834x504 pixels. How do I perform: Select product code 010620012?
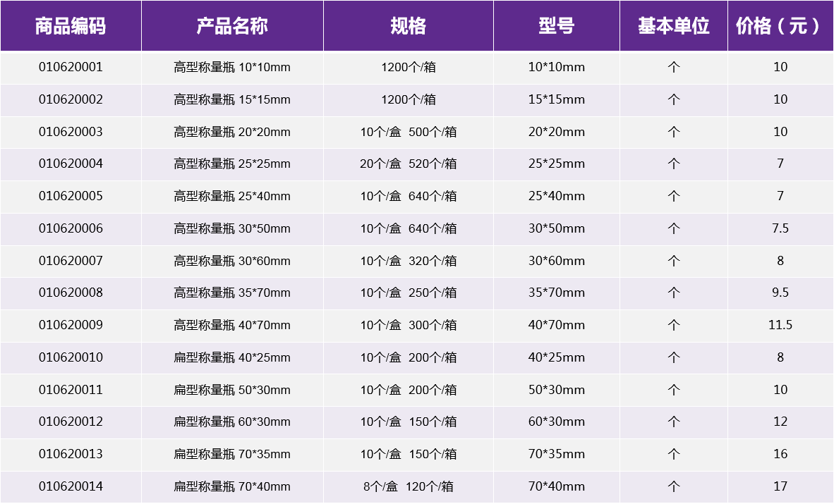71,422
